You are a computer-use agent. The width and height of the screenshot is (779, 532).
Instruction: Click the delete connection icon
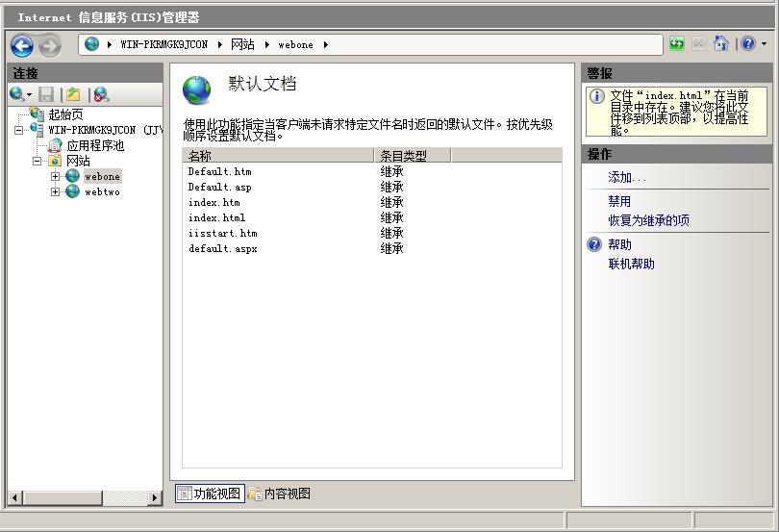tap(101, 94)
